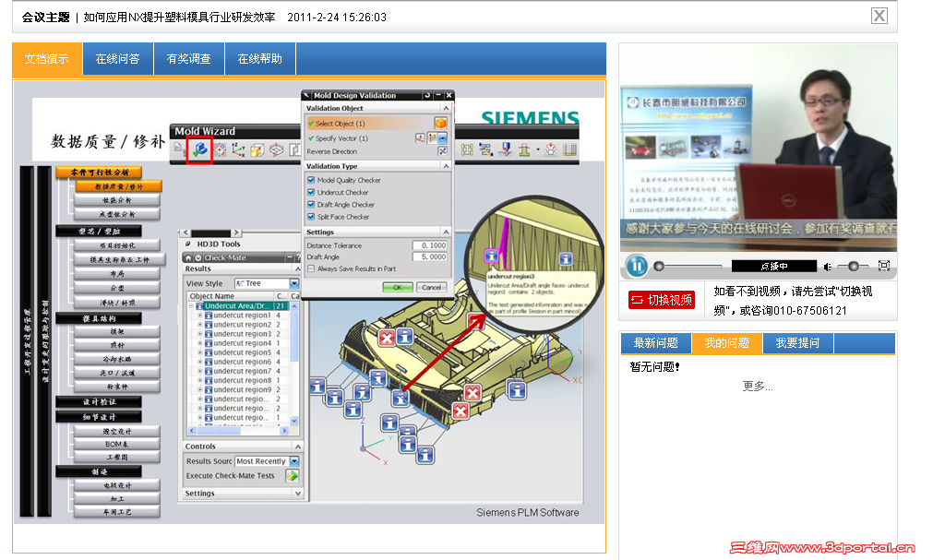
Task: Enable Always Save Results in Part
Action: [x=311, y=269]
